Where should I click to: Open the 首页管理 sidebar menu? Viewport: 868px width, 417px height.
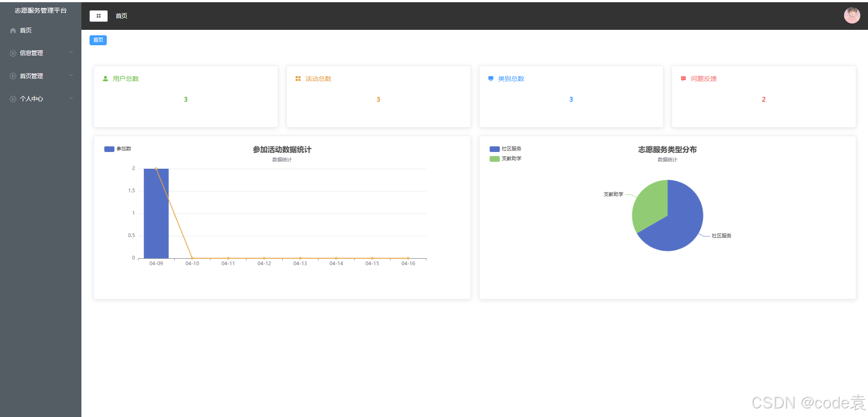[x=41, y=76]
